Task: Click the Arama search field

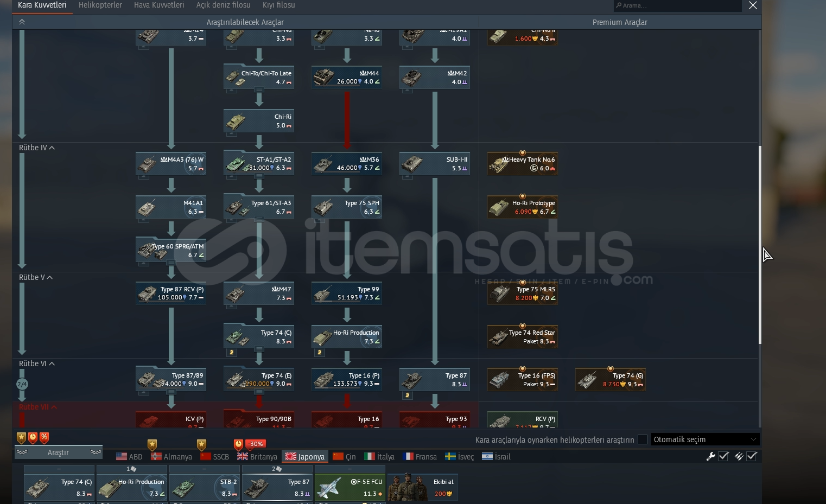Action: point(677,5)
